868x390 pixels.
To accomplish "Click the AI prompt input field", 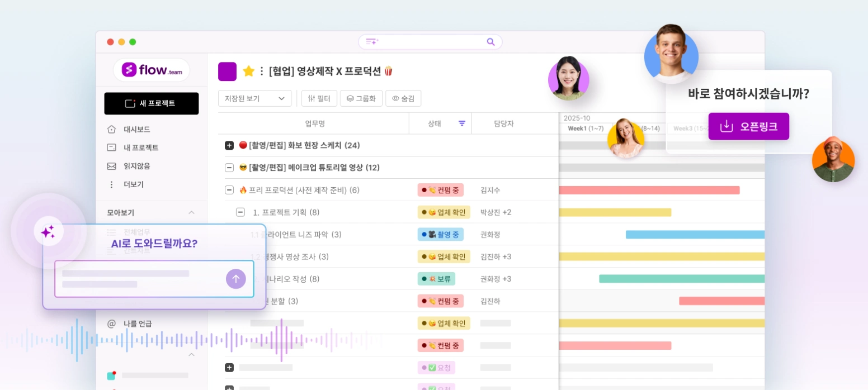I will (x=140, y=279).
